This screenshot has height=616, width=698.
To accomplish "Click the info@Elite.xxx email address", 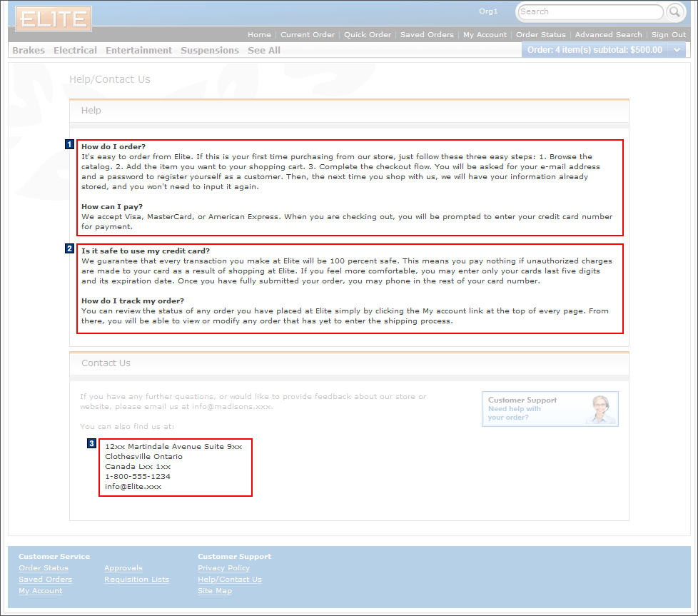I will coord(133,487).
